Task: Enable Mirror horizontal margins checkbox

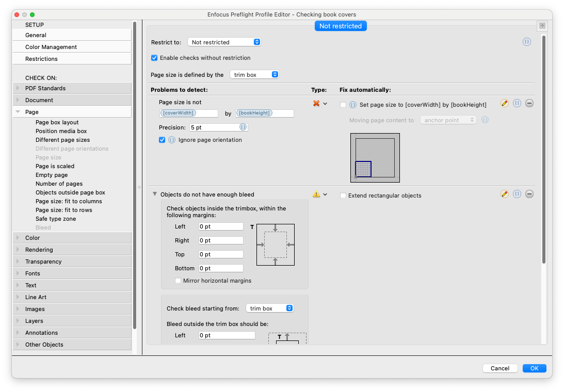Action: coord(178,281)
